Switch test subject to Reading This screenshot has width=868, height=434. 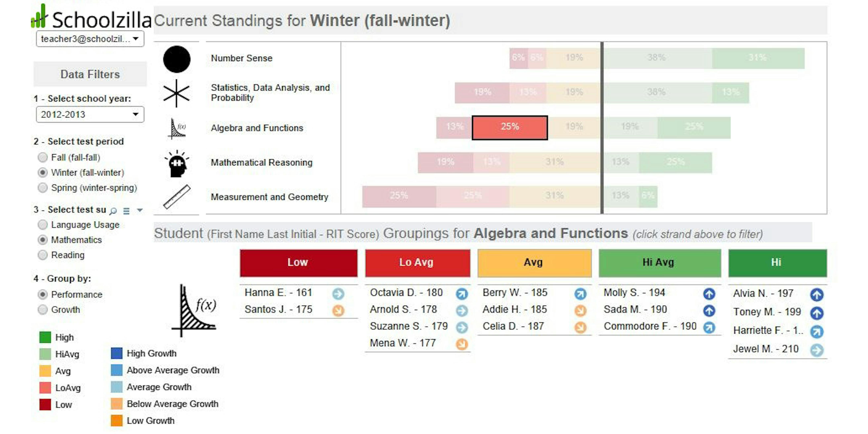(43, 255)
